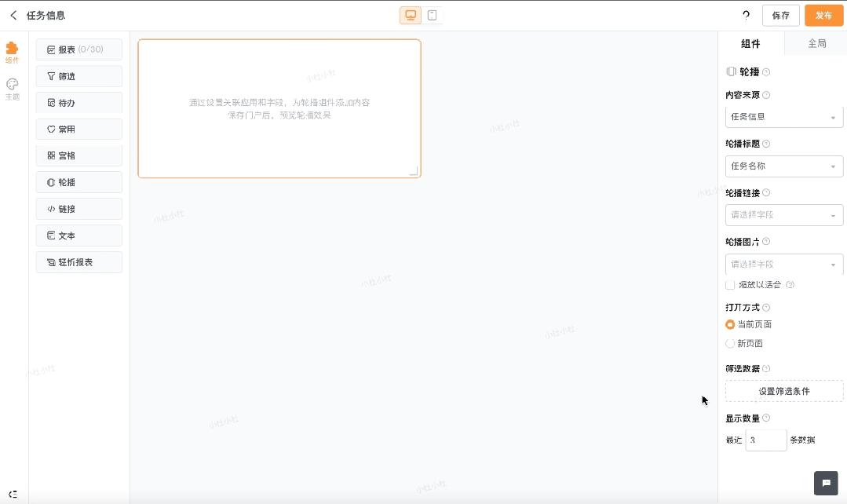
Task: Open the 内容来源 dropdown showing 任务信息
Action: click(783, 116)
